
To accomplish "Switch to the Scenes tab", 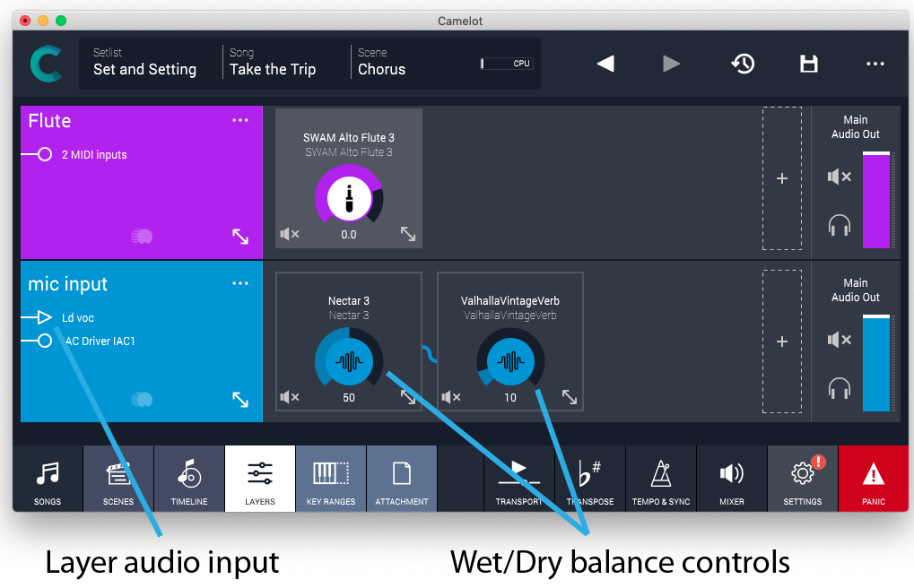I will pos(118,478).
